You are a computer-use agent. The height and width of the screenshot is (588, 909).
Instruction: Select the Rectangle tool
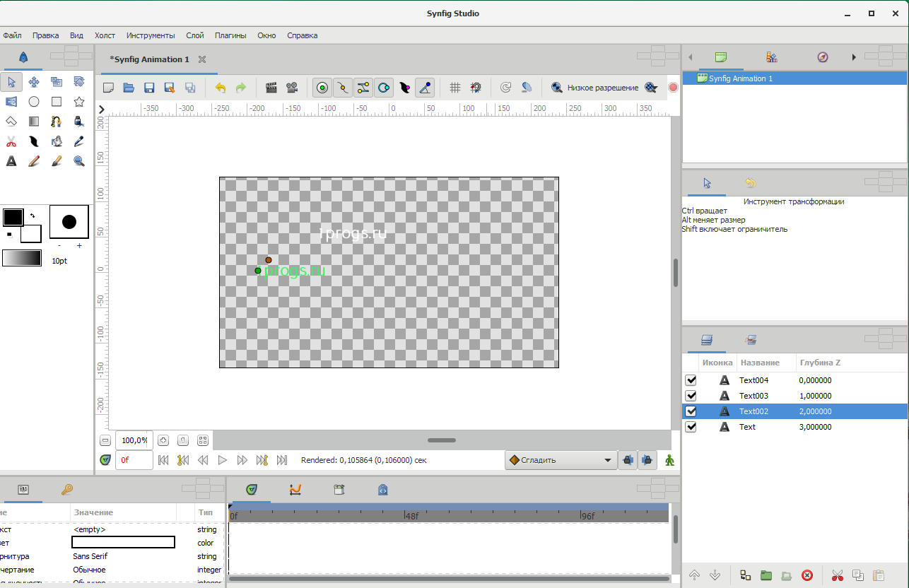point(57,102)
